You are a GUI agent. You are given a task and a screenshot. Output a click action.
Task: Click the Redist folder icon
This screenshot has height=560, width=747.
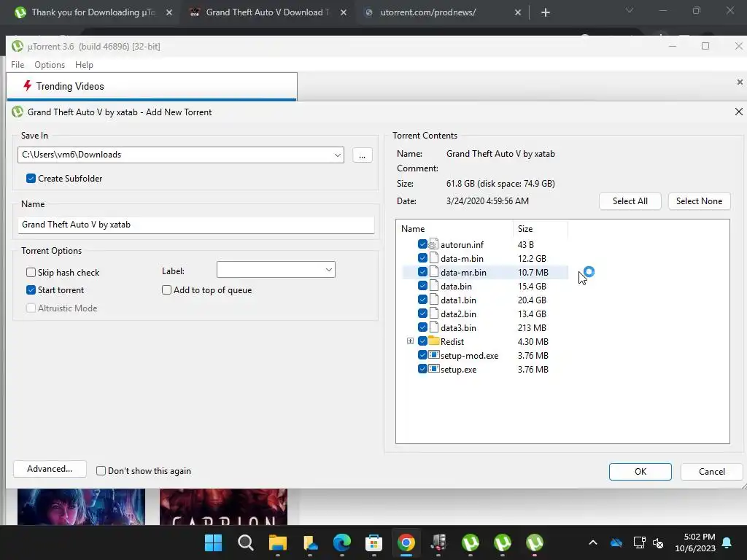point(433,341)
